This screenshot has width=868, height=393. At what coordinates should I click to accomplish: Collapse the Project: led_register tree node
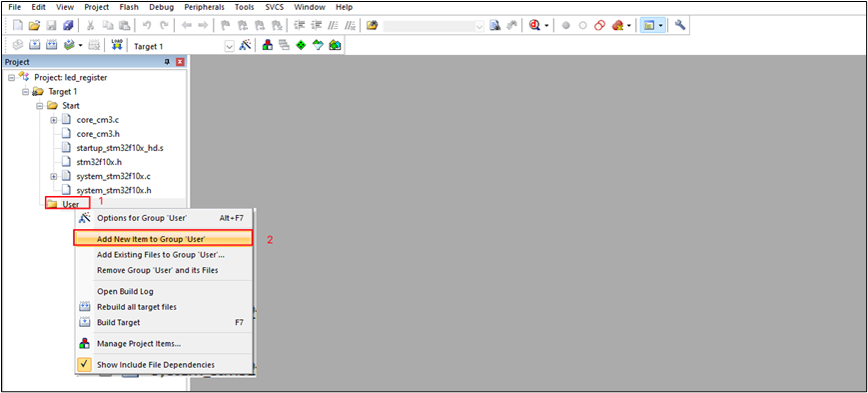point(11,78)
